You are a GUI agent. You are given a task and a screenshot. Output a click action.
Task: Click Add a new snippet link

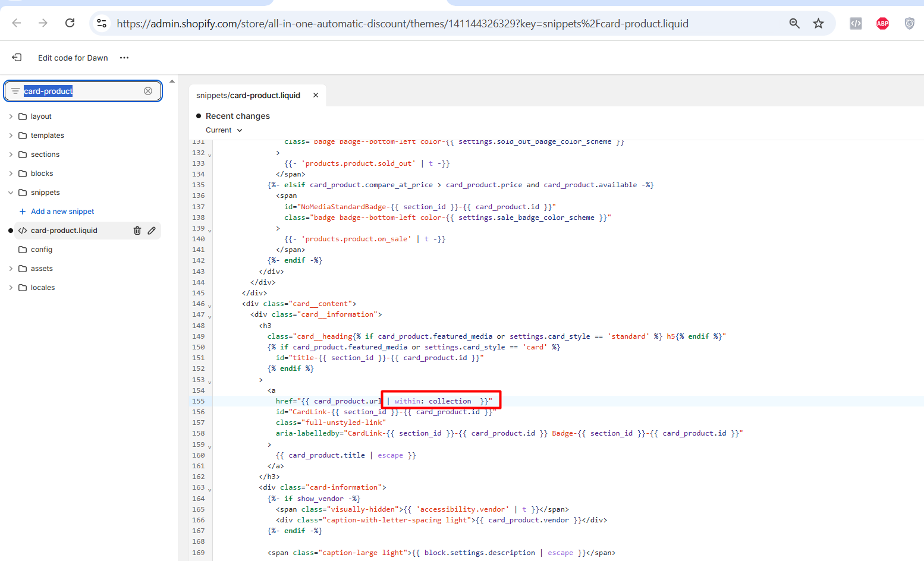tap(62, 212)
